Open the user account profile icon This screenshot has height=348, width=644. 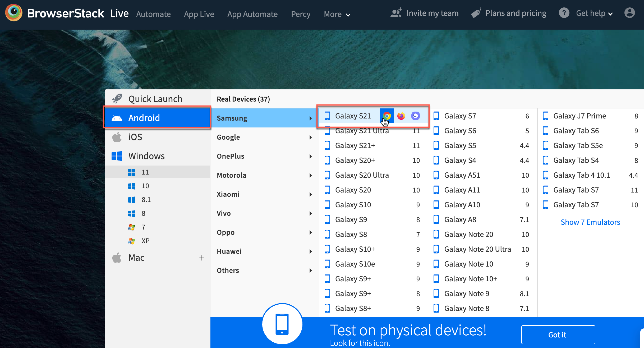pyautogui.click(x=630, y=13)
